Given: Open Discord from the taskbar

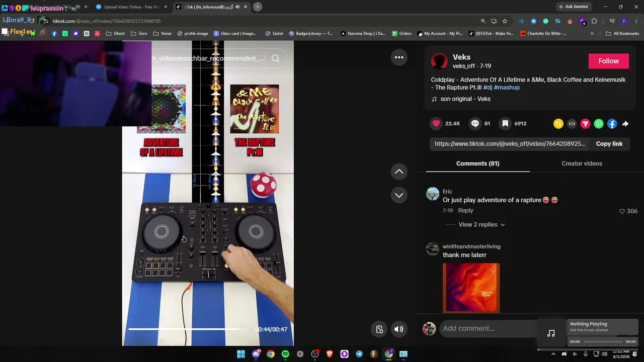Looking at the screenshot, I should tap(256, 354).
